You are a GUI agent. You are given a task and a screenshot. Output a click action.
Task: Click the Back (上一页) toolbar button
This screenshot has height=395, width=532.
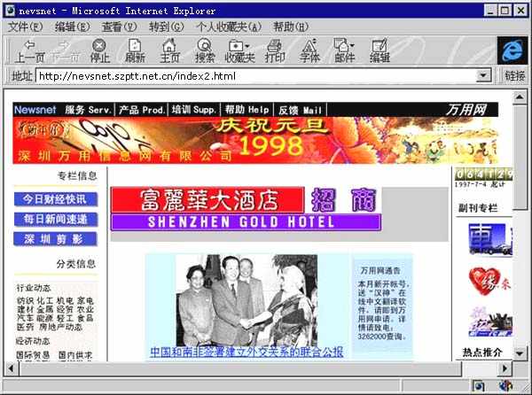click(30, 50)
